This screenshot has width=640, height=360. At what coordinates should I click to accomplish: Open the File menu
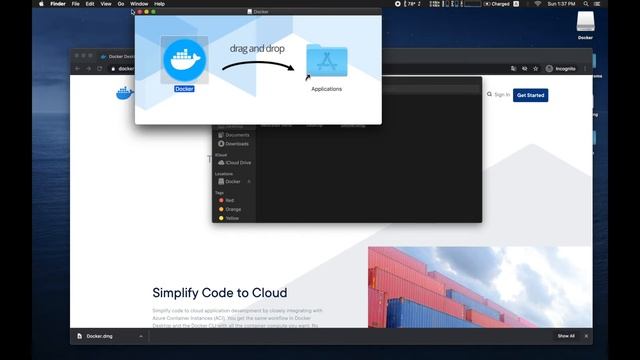[x=76, y=4]
